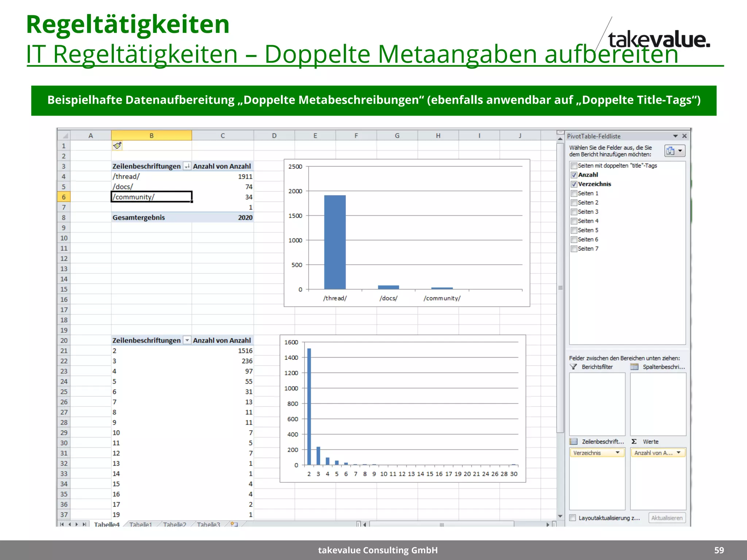Select the /docs/ cell
Image resolution: width=747 pixels, height=560 pixels.
coord(151,187)
